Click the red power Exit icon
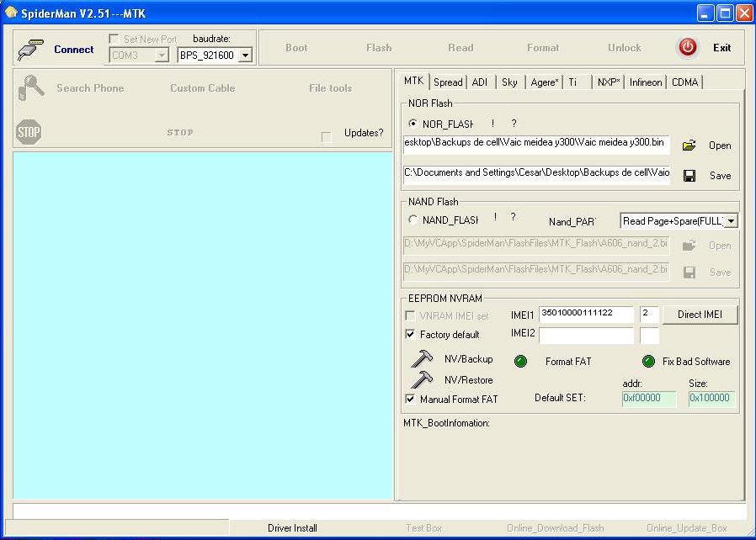The image size is (756, 540). coord(688,47)
